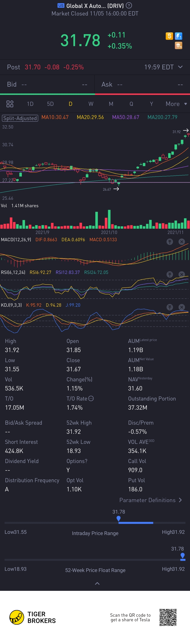Tap the 26.67 low marker on chart
Screen dimensions: 190x644
pos(107,189)
